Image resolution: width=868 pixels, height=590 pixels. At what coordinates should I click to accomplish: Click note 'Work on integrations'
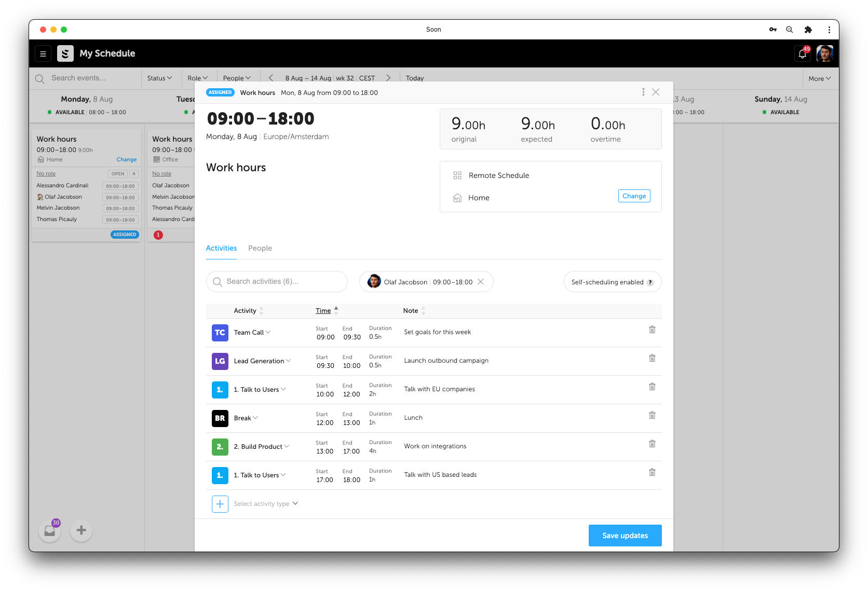pyautogui.click(x=435, y=446)
